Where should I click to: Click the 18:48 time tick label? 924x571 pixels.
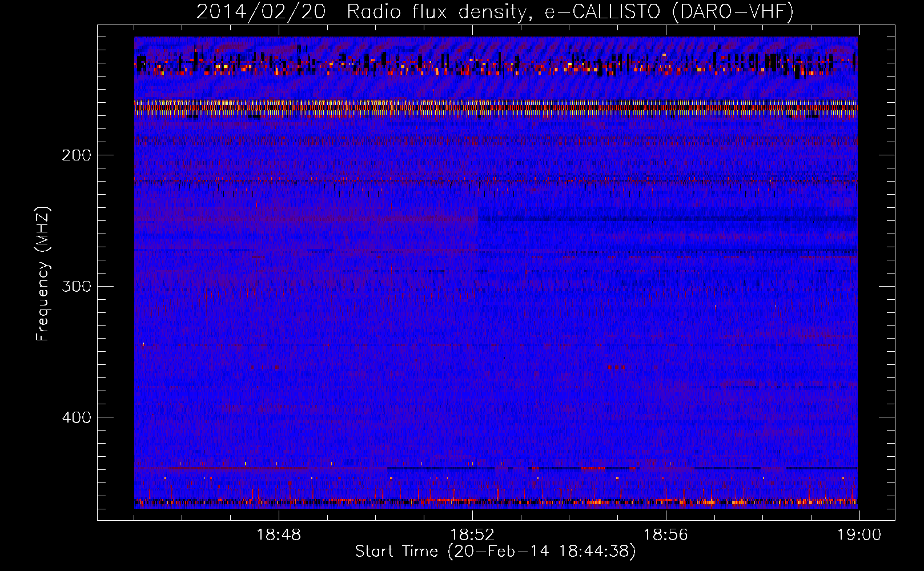click(x=279, y=535)
